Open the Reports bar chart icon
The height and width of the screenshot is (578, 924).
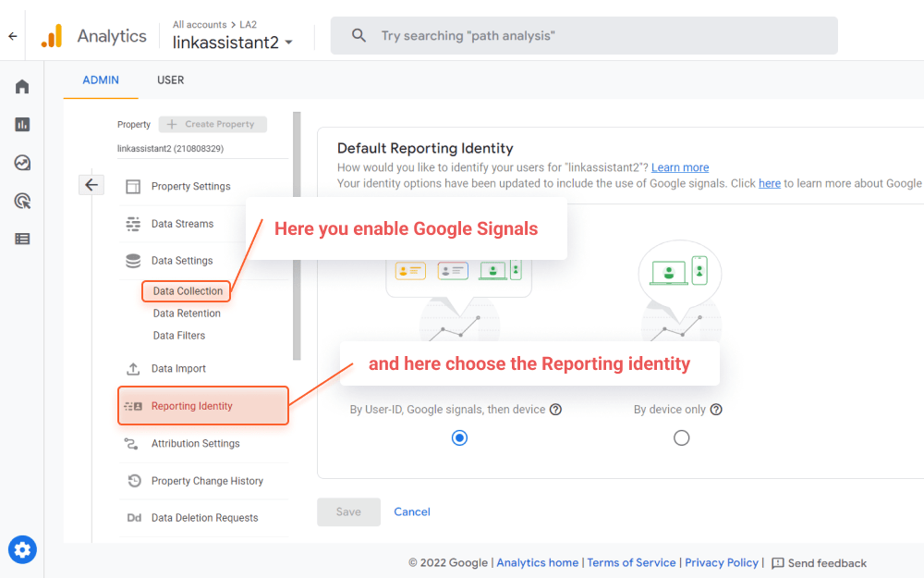(22, 125)
